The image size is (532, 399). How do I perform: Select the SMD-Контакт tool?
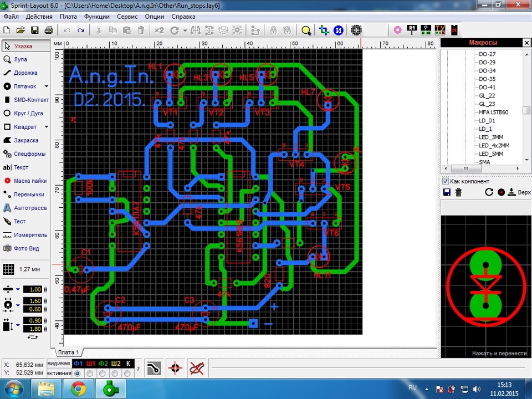[x=26, y=100]
